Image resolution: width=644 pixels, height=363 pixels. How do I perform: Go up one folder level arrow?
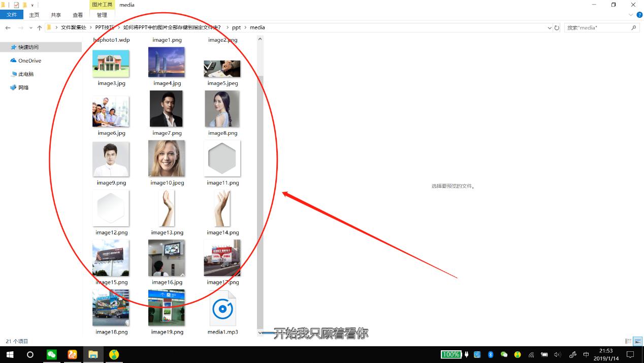(x=40, y=28)
